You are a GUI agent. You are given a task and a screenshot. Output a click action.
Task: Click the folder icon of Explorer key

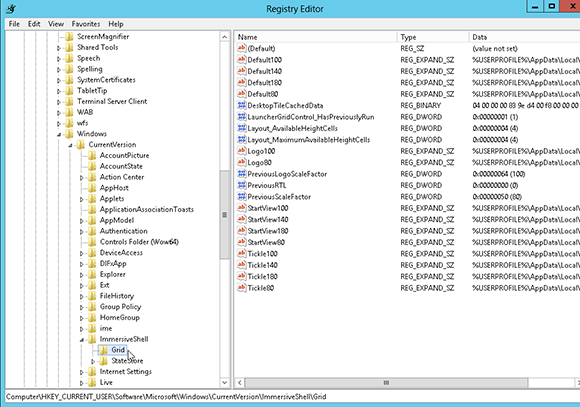pos(92,274)
